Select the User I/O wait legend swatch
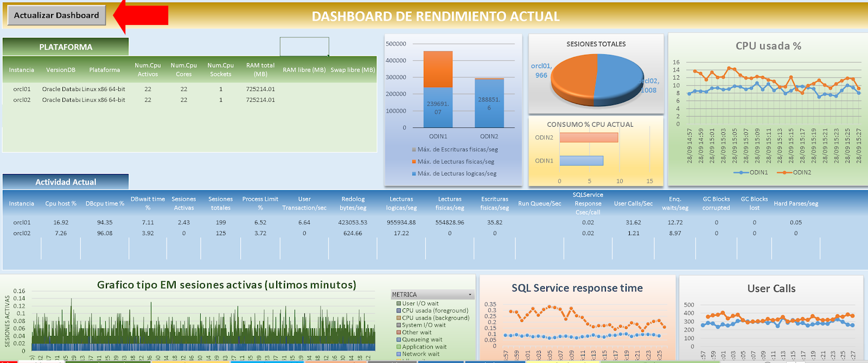Screen dimensions: 868x363 click(399, 303)
